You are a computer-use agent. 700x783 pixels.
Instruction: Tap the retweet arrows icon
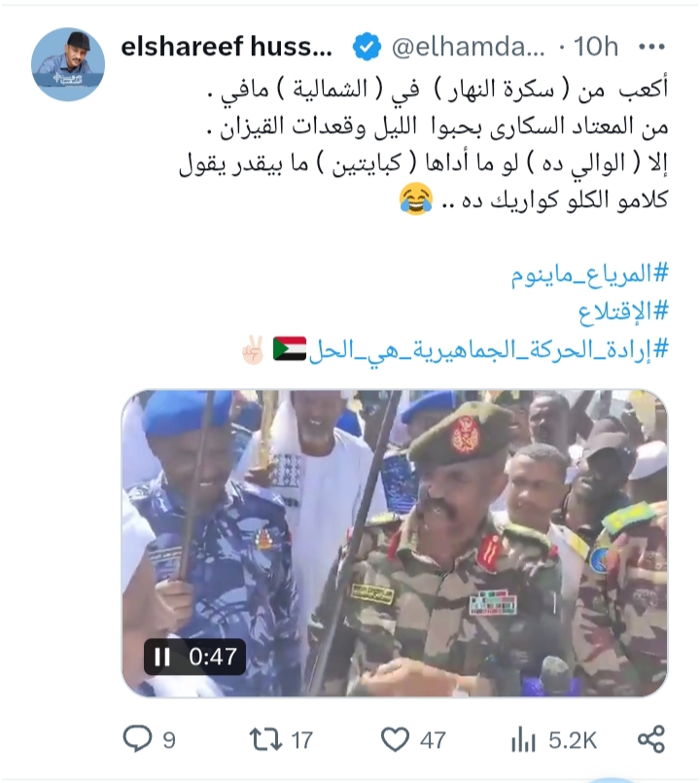point(266,739)
